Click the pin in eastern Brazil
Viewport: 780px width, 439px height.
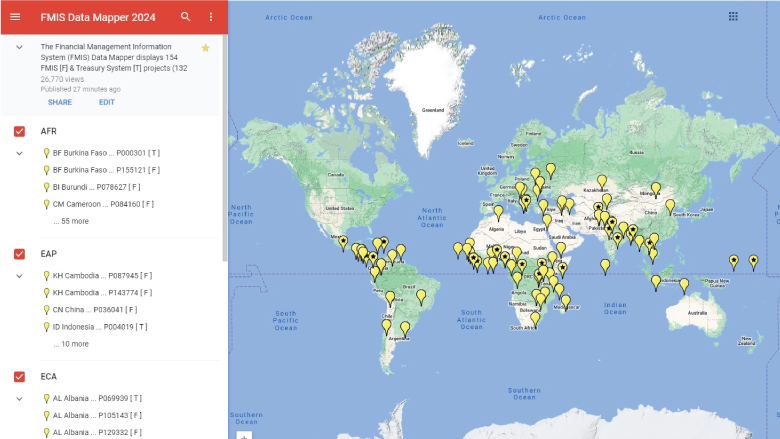tap(421, 297)
